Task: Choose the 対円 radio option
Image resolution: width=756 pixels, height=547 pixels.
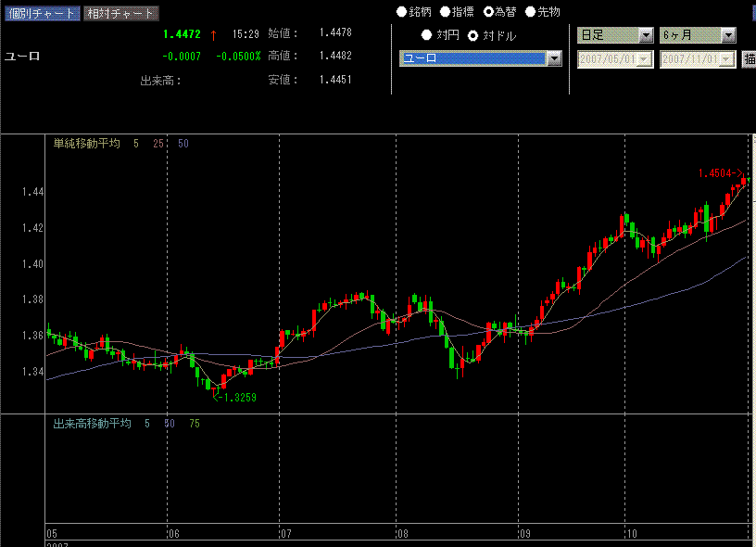Action: coord(427,35)
